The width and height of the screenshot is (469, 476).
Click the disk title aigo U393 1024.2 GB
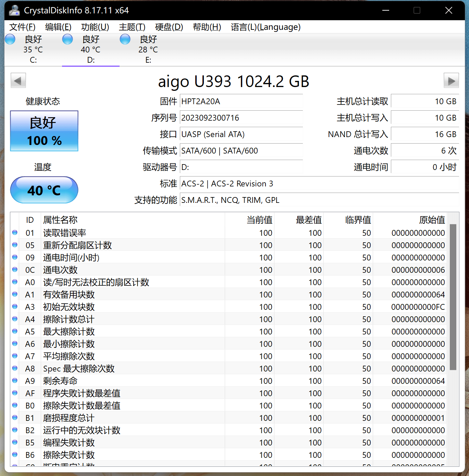(x=234, y=82)
